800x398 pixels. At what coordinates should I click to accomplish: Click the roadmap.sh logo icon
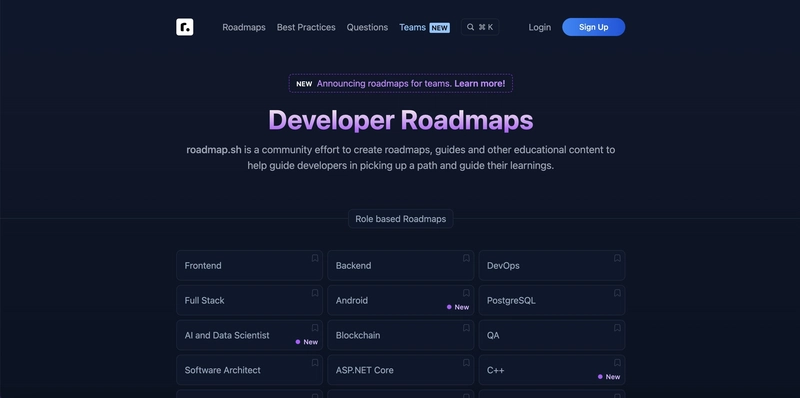(x=185, y=27)
